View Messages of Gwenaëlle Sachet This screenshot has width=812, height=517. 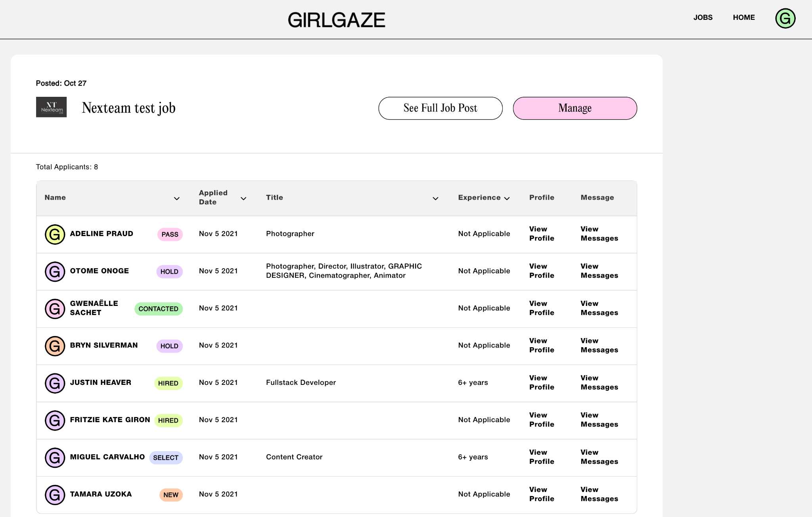pyautogui.click(x=599, y=308)
